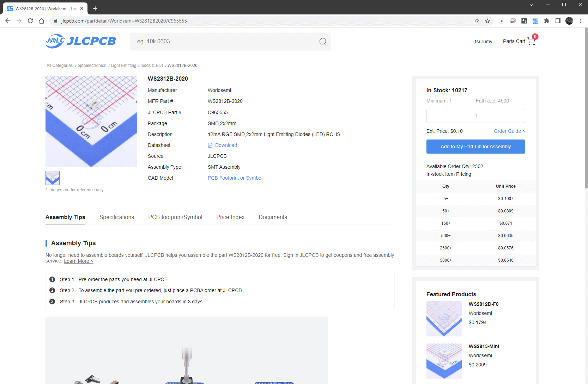
Task: Open the Price Index tab
Action: pyautogui.click(x=230, y=217)
